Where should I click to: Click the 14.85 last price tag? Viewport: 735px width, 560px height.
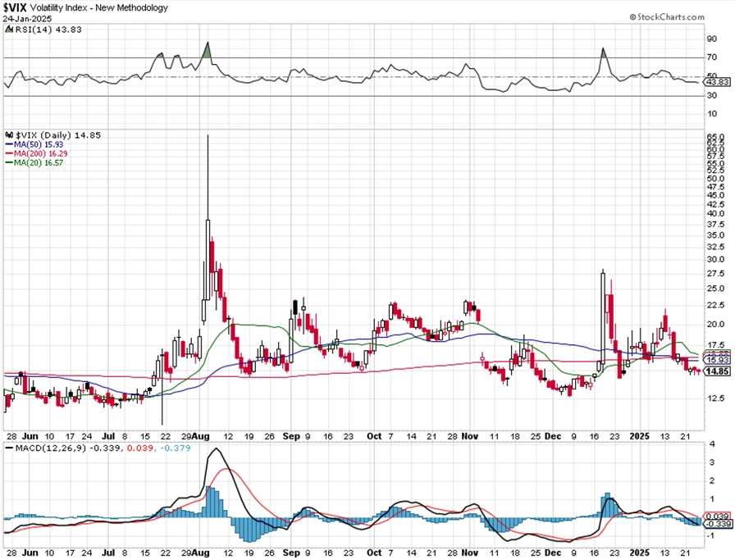[x=718, y=371]
